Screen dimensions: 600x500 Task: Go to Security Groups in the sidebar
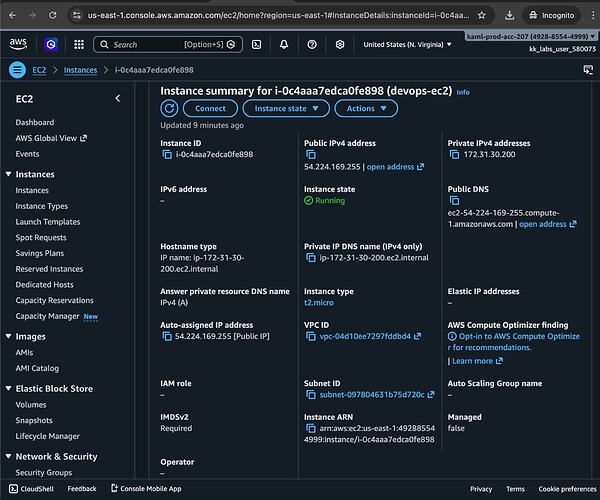pyautogui.click(x=43, y=472)
